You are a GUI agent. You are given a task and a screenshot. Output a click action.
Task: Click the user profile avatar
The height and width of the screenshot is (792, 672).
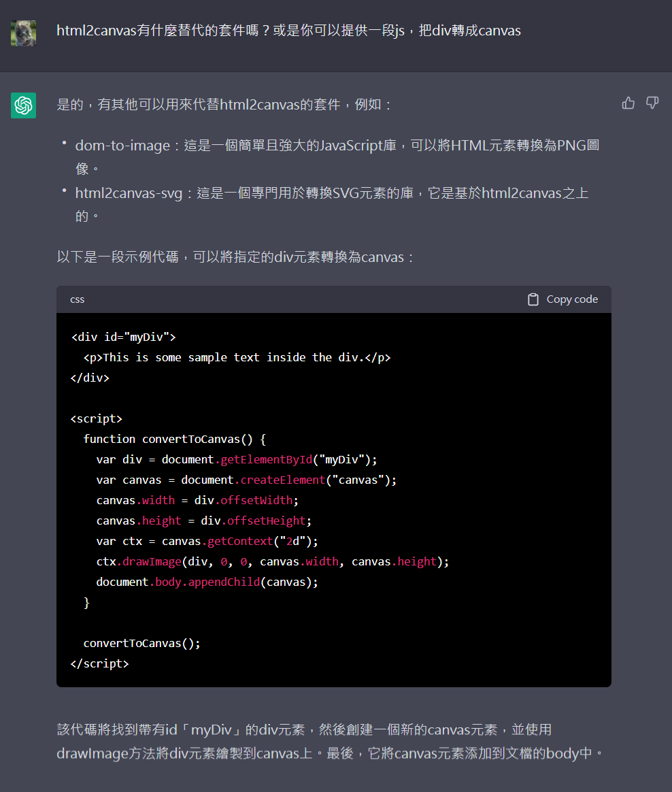pos(23,33)
